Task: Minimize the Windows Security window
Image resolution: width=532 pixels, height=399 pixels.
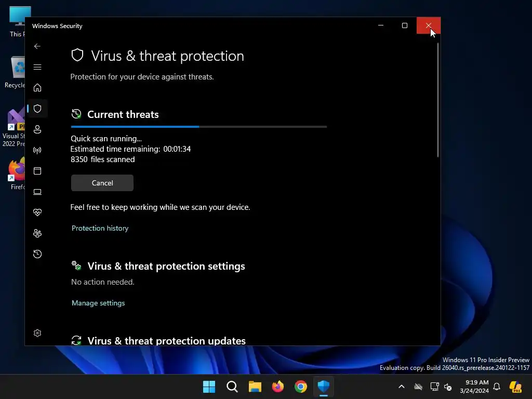Action: [x=381, y=25]
